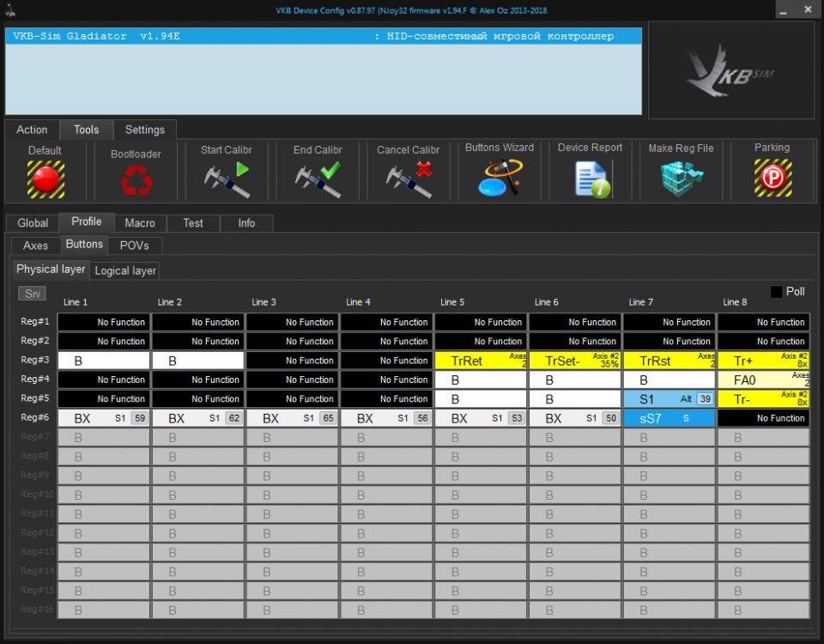Launch the Bootloader recycle icon
824x644 pixels.
click(x=136, y=180)
